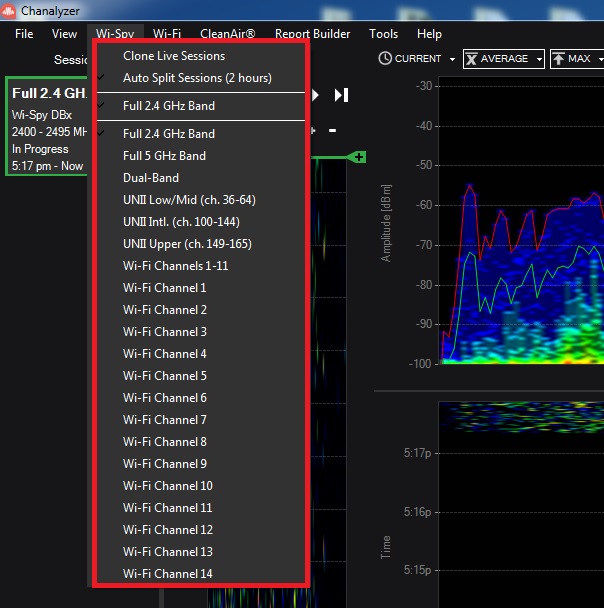This screenshot has height=608, width=604.
Task: Uncheck Full 2.4 GHz Band above second separator
Action: click(168, 106)
